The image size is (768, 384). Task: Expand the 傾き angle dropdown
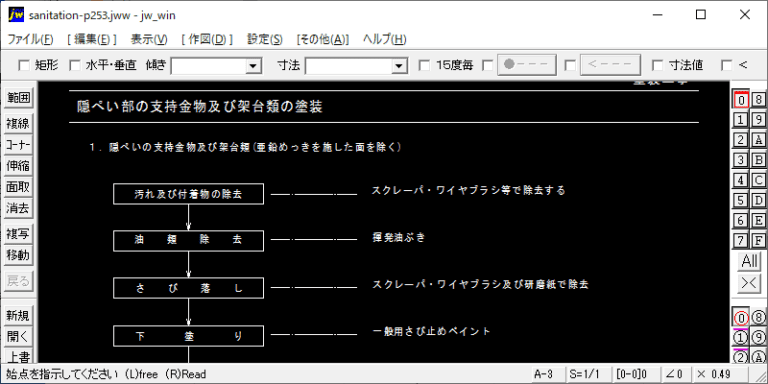(253, 66)
